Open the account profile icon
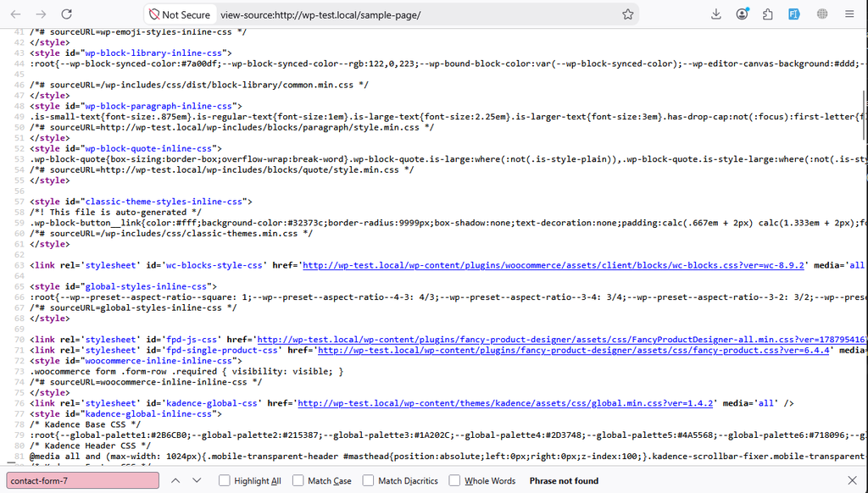 742,14
